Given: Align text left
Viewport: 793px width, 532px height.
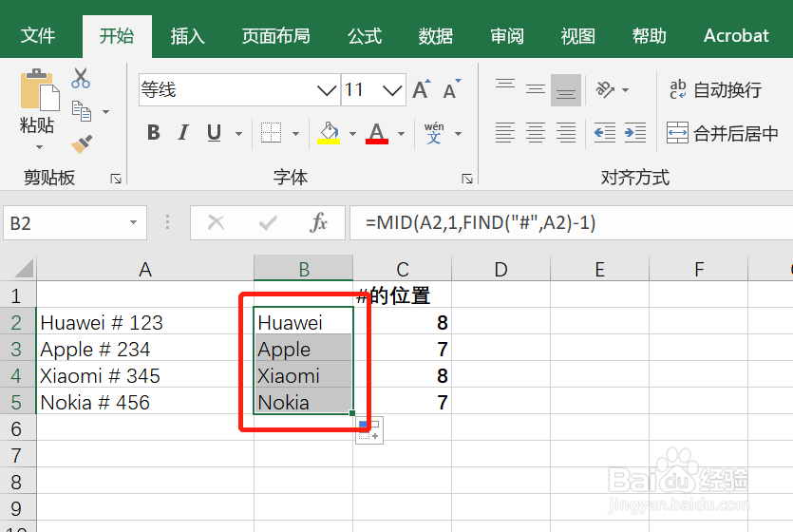Looking at the screenshot, I should 505,133.
